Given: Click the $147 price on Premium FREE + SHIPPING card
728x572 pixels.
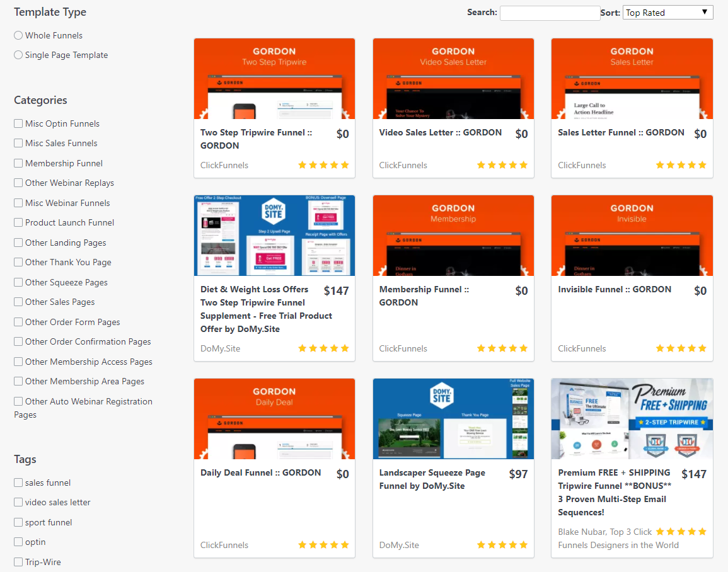Looking at the screenshot, I should click(x=694, y=474).
